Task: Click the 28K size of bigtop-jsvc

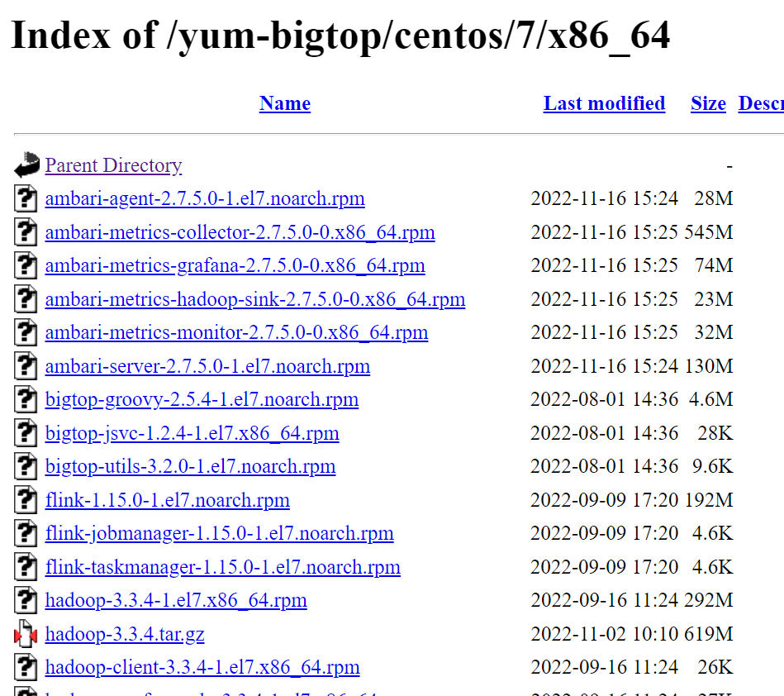Action: pyautogui.click(x=715, y=433)
